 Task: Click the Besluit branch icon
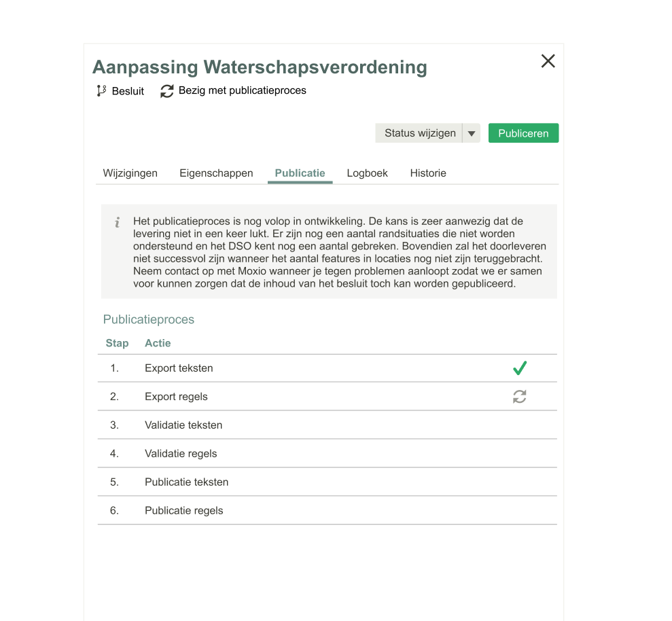tap(101, 90)
